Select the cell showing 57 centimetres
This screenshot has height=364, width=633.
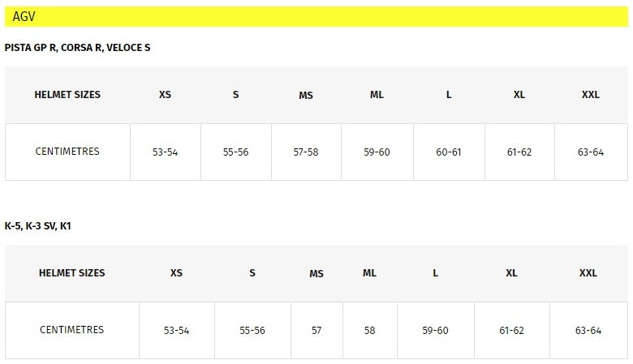click(x=316, y=331)
